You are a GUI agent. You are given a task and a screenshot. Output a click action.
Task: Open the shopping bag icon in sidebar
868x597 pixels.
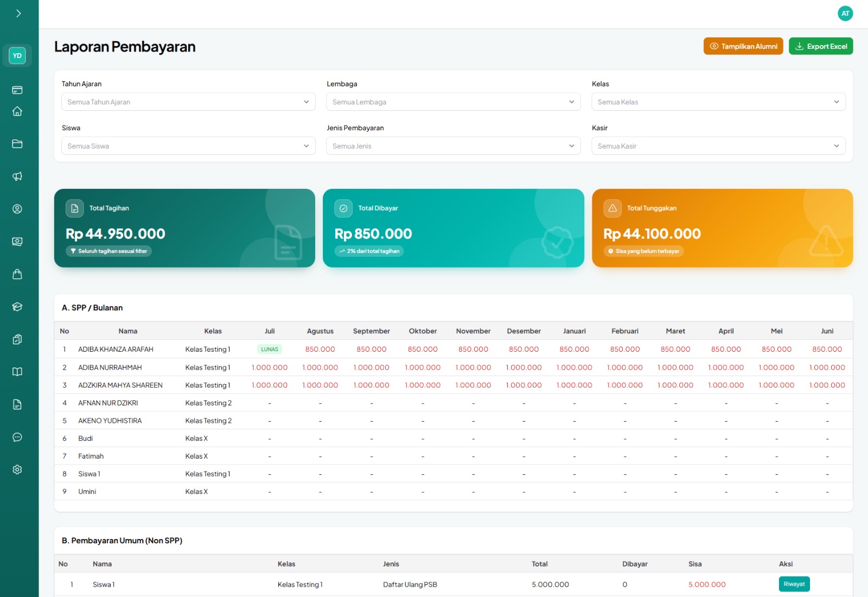(x=17, y=274)
